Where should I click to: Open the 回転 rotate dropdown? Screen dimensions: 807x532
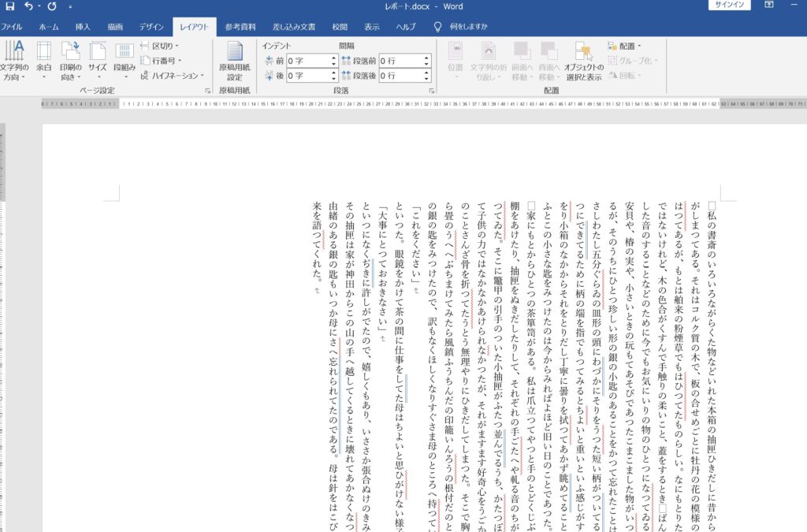tap(625, 76)
